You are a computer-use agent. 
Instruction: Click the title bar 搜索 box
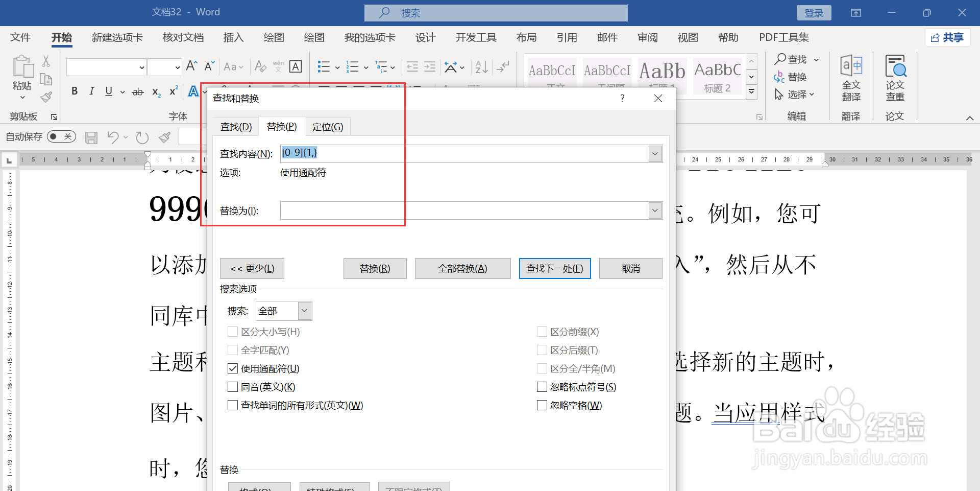[x=496, y=13]
